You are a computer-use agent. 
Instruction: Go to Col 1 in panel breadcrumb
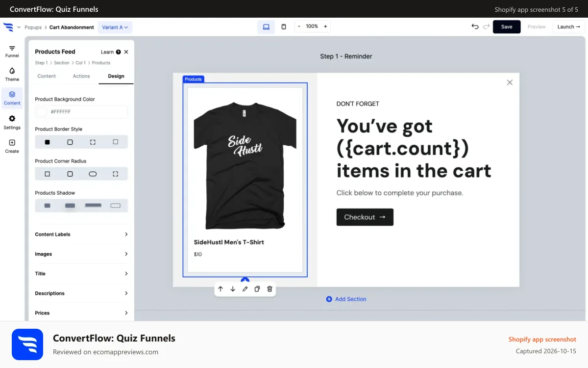coord(81,63)
